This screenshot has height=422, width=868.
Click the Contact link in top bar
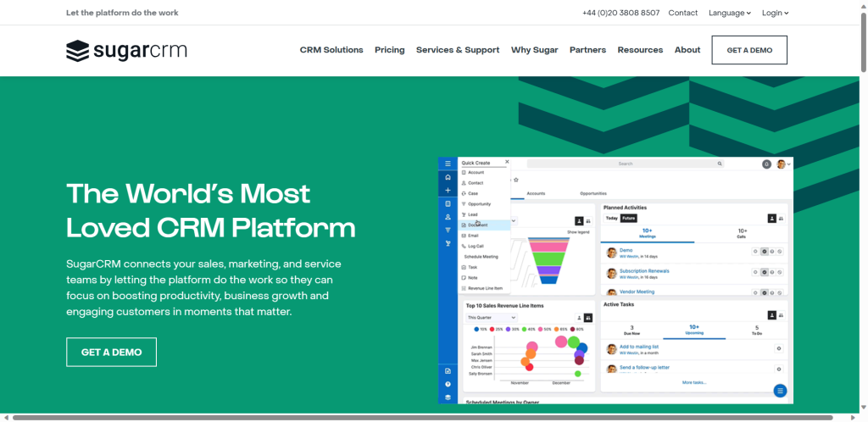tap(683, 13)
